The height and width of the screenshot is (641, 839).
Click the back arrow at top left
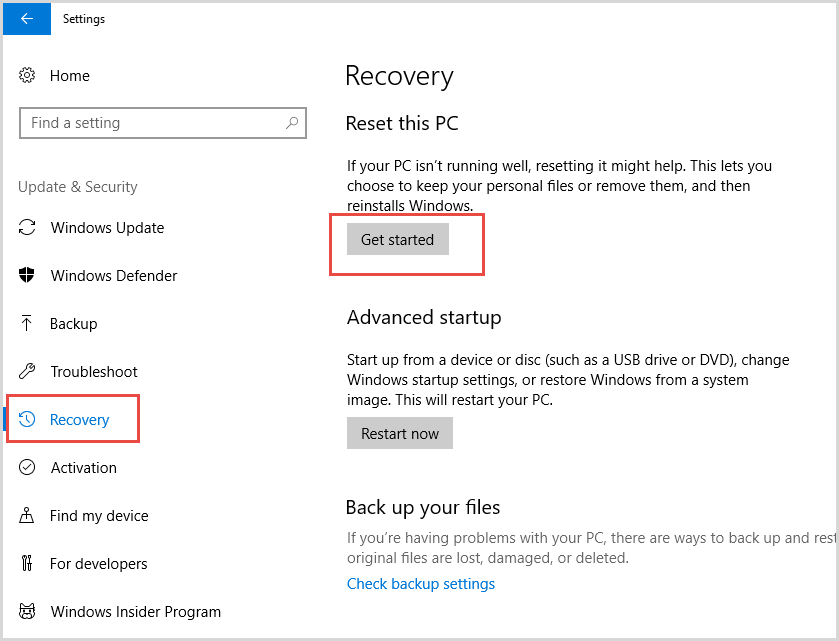click(26, 19)
